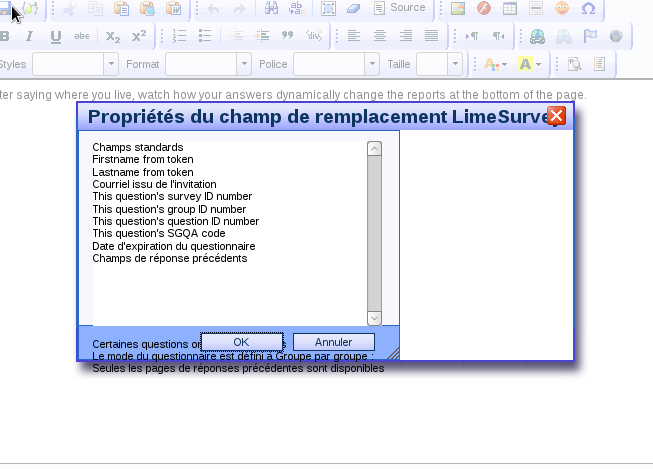Toggle underline formatting
This screenshot has width=653, height=469.
pos(56,37)
